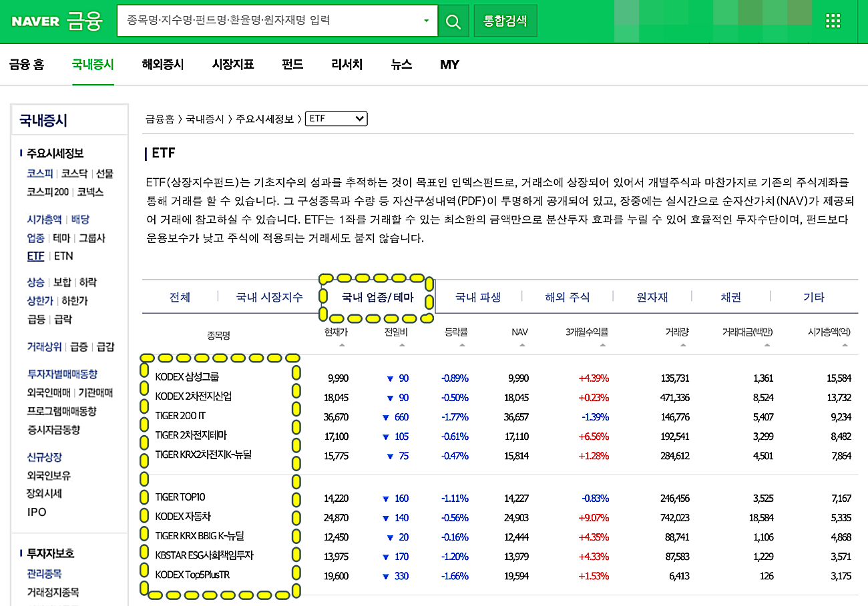Open KODEX Top5PlusTR ETF
Image resolution: width=868 pixels, height=606 pixels.
coord(192,575)
